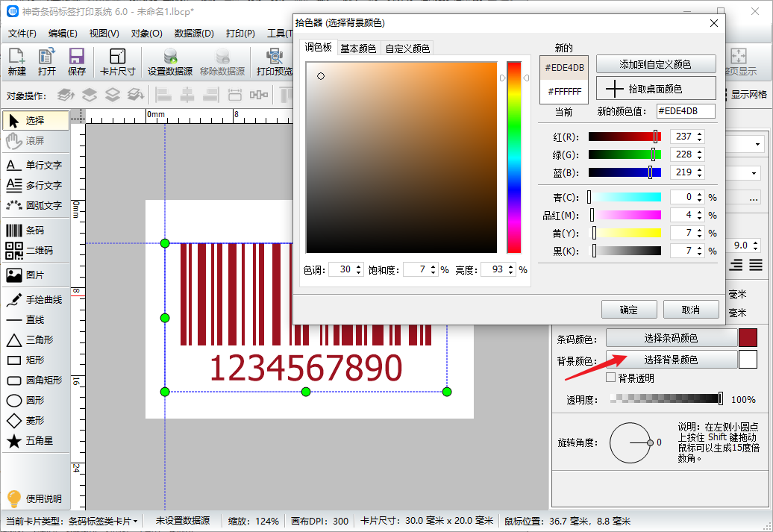Select the 圆角矩形 rounded rectangle tool

coord(36,380)
